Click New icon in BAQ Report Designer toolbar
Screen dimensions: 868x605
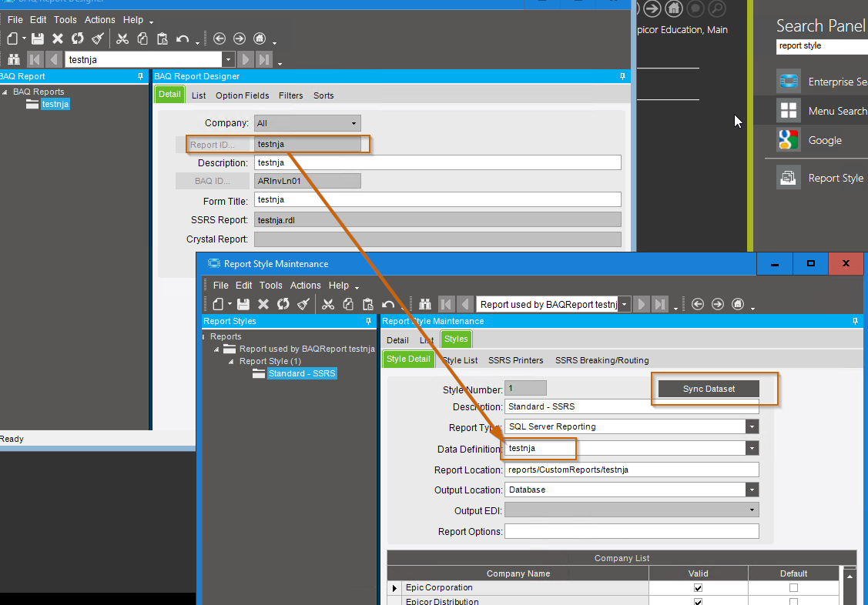pyautogui.click(x=12, y=38)
